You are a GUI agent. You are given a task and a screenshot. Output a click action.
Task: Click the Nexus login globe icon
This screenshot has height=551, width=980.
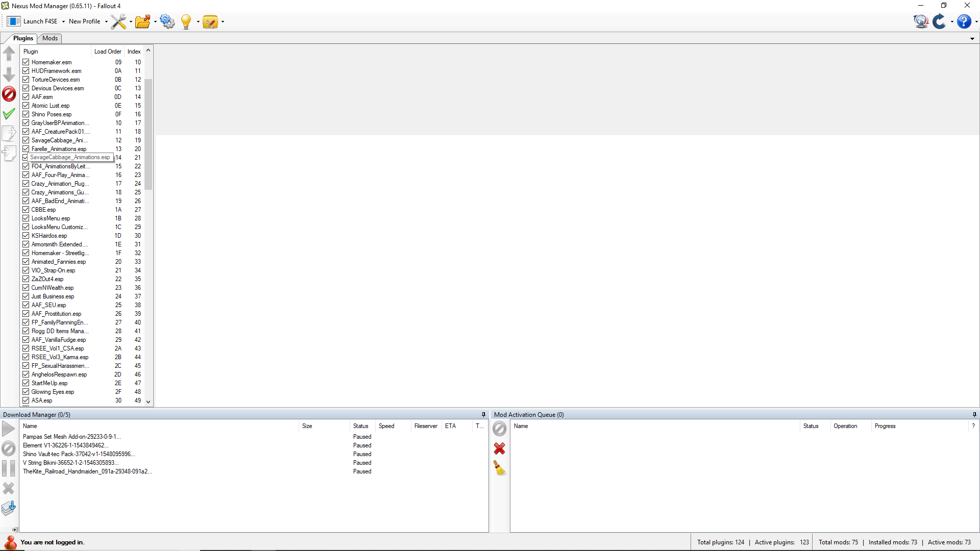coord(921,21)
